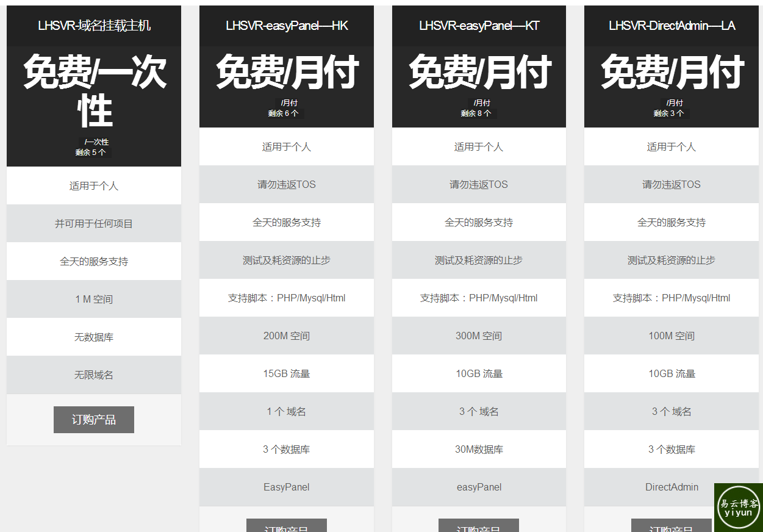Click the 剩余 3 个 stock label
Screen dimensions: 763x532
point(668,113)
